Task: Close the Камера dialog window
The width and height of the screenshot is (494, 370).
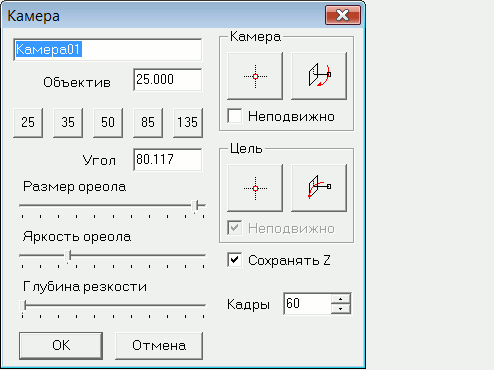Action: click(x=343, y=15)
